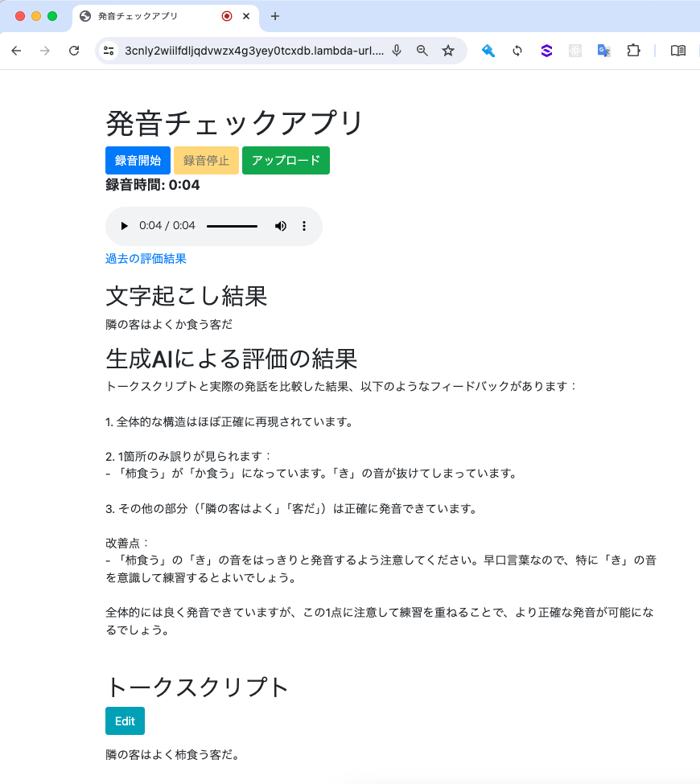Open the Extensions puzzle icon

click(x=633, y=51)
